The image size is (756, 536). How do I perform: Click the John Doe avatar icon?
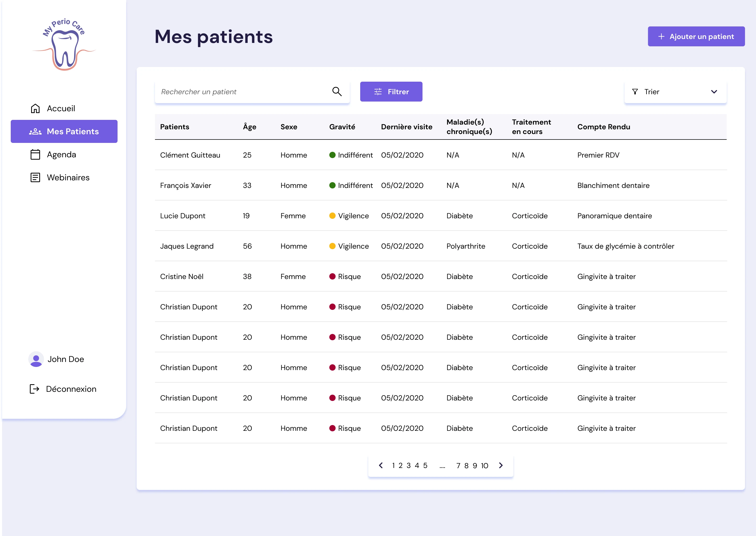[x=36, y=359]
